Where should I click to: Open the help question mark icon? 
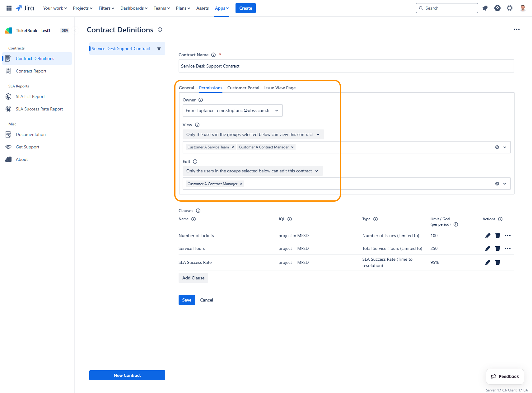497,8
